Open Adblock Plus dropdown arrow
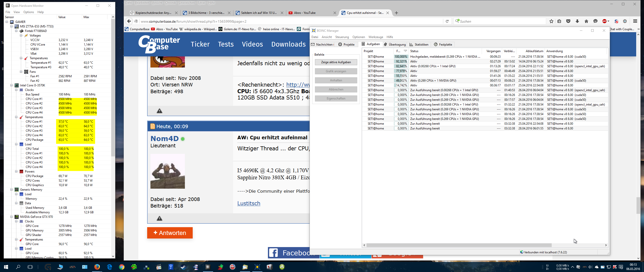644x272 pixels. pos(608,21)
